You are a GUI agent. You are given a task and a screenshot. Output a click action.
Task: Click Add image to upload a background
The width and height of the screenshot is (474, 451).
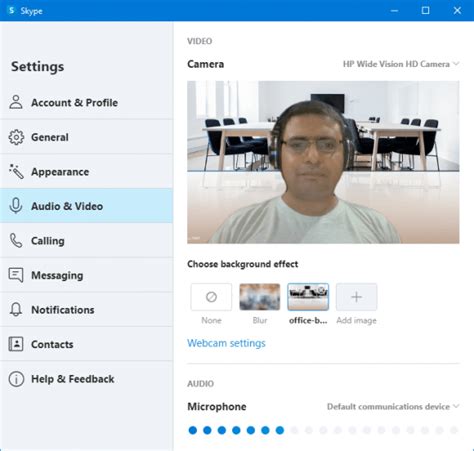coord(356,297)
